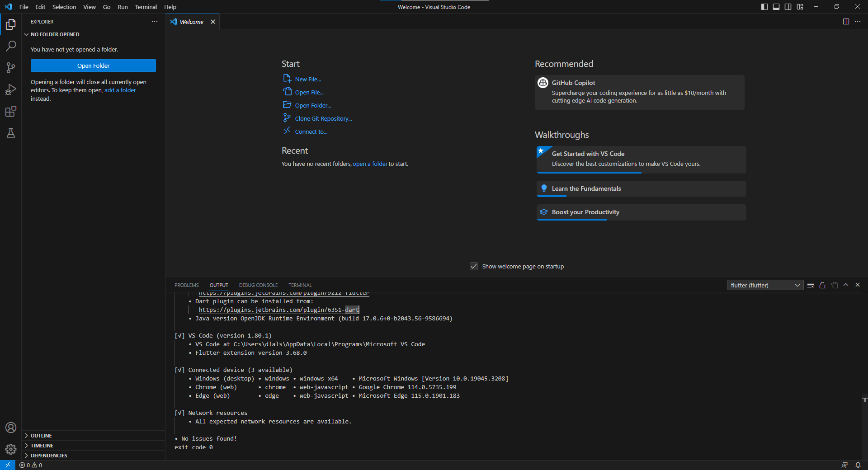The height and width of the screenshot is (470, 868).
Task: Clear the output panel
Action: point(811,285)
